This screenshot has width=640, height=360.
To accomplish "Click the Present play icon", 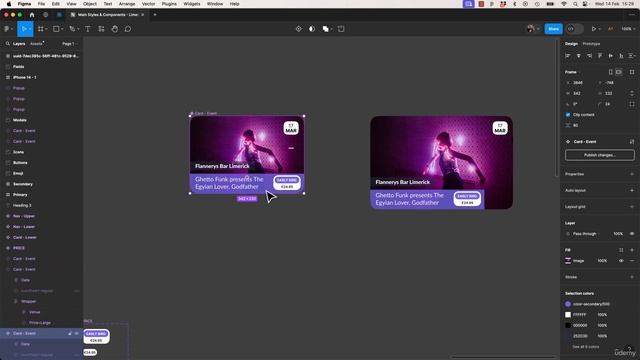I will click(x=593, y=29).
